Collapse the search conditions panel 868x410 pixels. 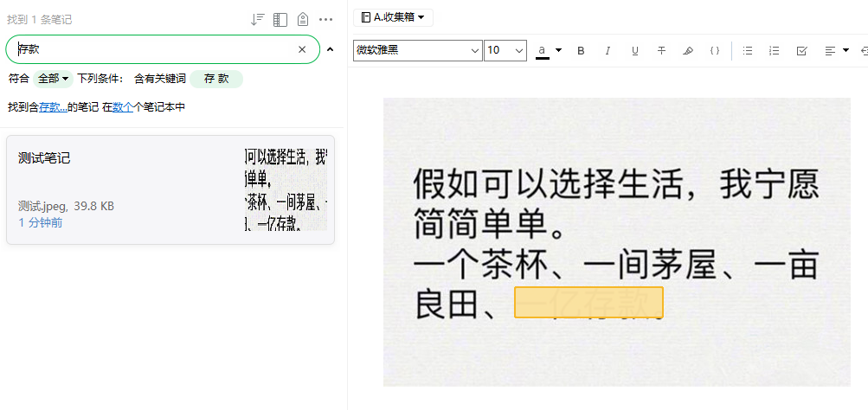pyautogui.click(x=330, y=50)
